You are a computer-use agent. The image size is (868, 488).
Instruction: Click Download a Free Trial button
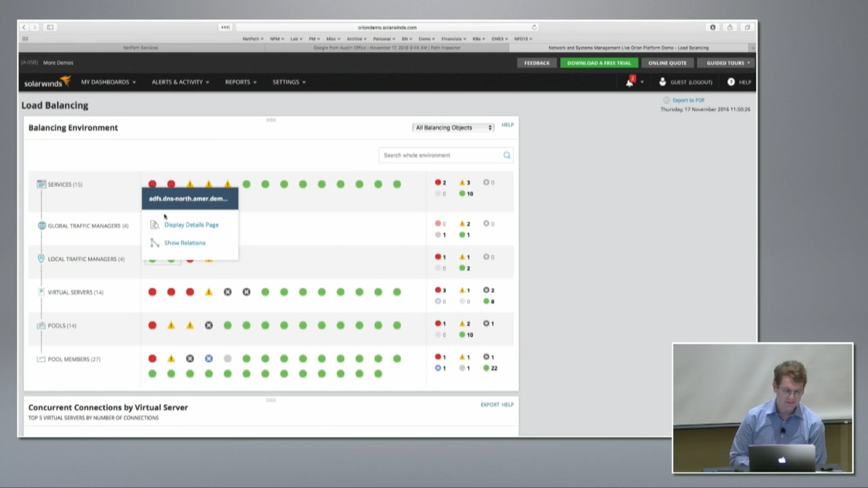pos(599,63)
